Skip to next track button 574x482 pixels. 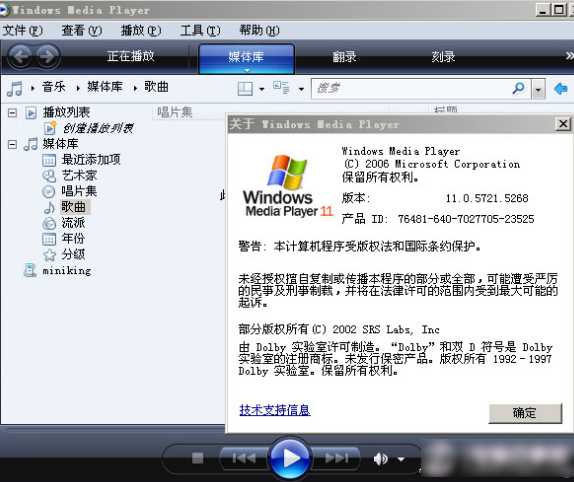335,458
